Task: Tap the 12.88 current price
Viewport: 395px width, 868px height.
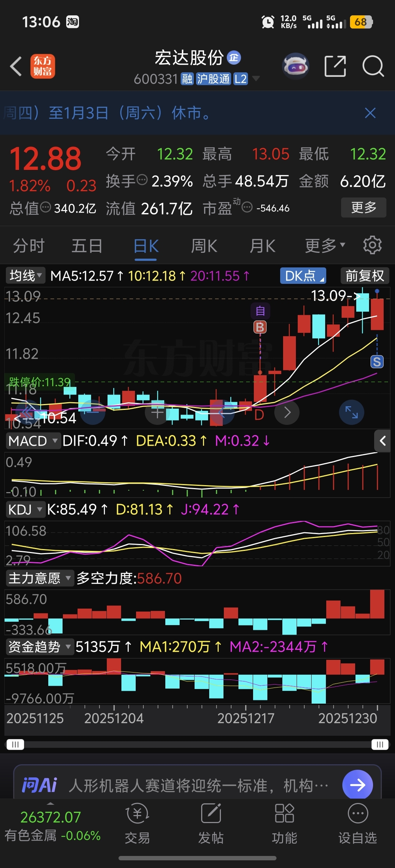Action: pyautogui.click(x=45, y=159)
